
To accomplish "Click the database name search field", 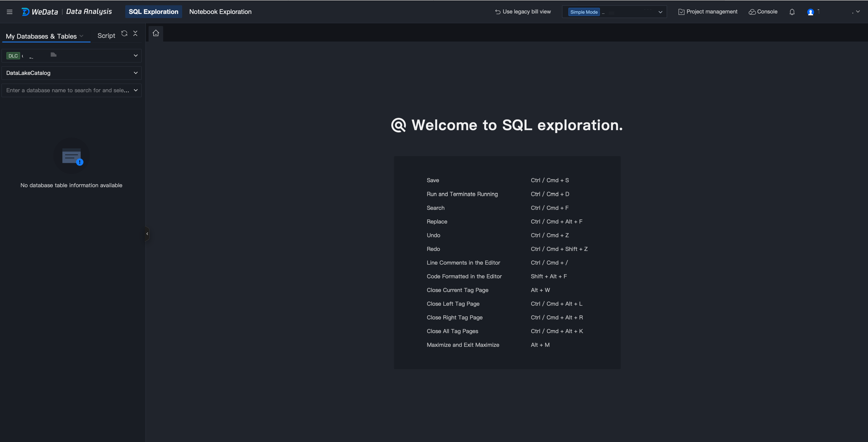I will click(x=67, y=90).
